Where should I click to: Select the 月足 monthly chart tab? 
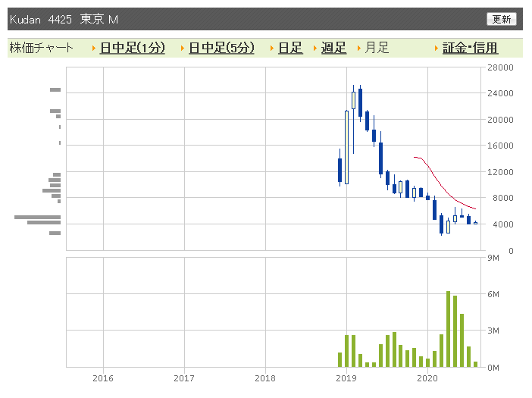pos(377,48)
